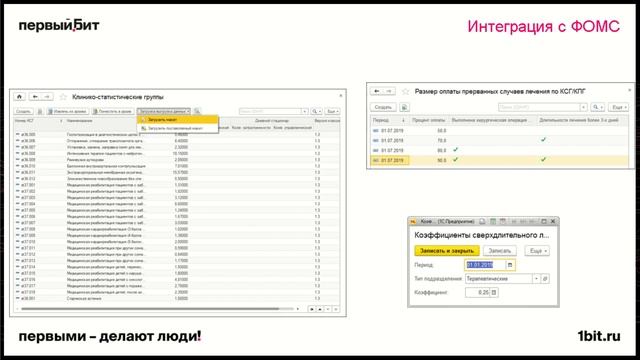Image resolution: width=640 pixels, height=360 pixels.
Task: Click the search field in the Клинико-статистические группы window
Action: (x=270, y=111)
